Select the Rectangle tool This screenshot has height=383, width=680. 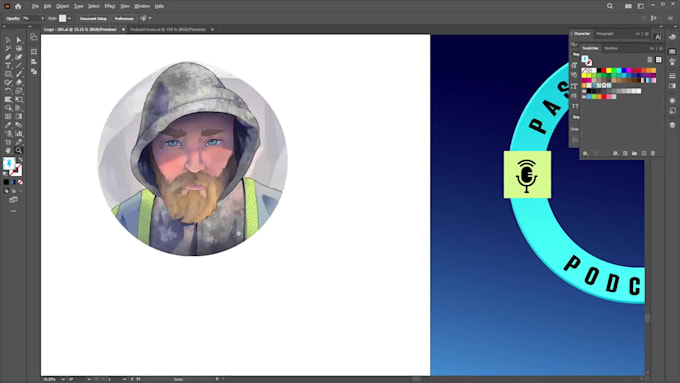pyautogui.click(x=8, y=74)
